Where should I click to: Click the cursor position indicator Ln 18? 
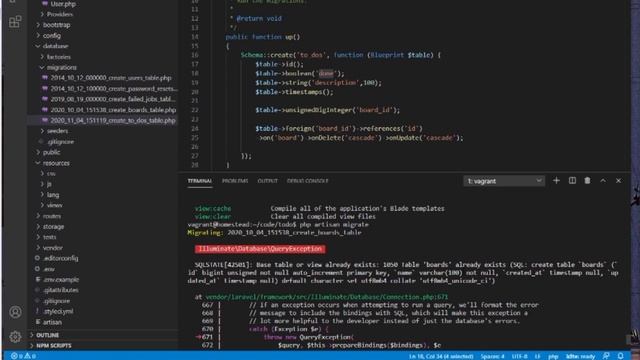click(441, 356)
